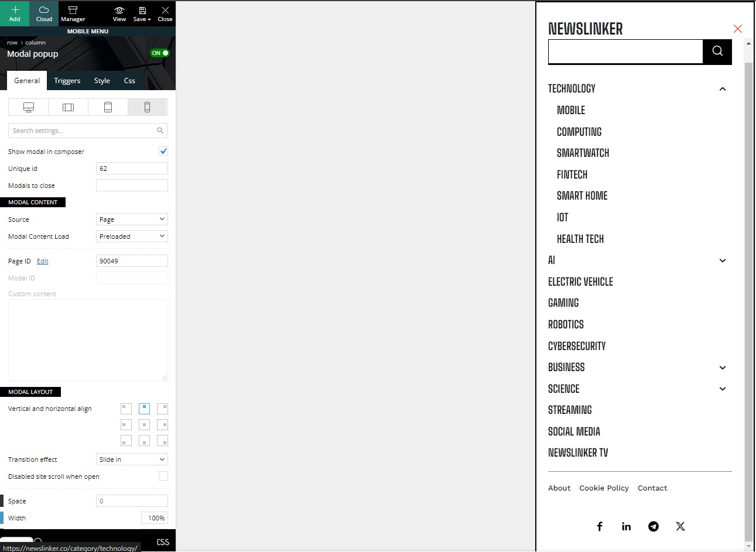This screenshot has height=552, width=756.
Task: Open the Modal Content Load dropdown
Action: point(132,236)
